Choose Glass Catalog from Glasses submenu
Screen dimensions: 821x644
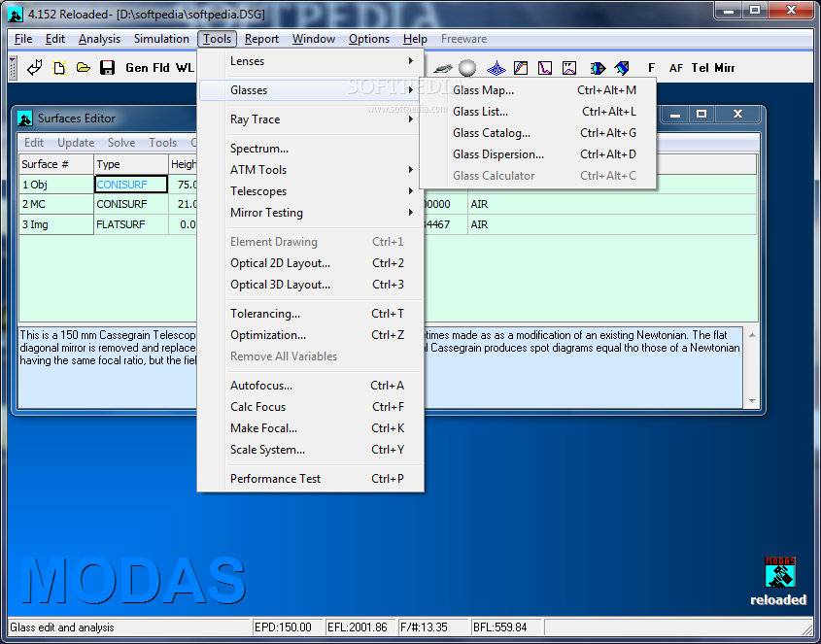click(x=537, y=133)
